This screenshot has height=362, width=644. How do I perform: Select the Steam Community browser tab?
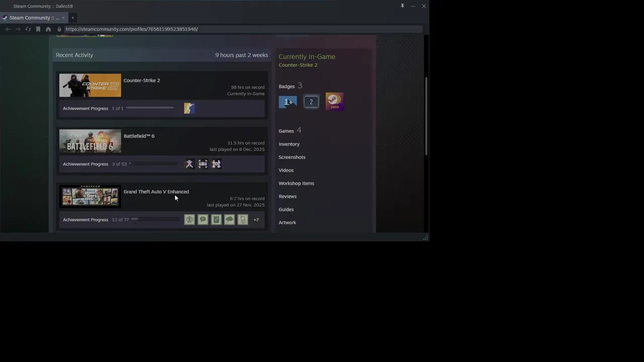(x=34, y=18)
